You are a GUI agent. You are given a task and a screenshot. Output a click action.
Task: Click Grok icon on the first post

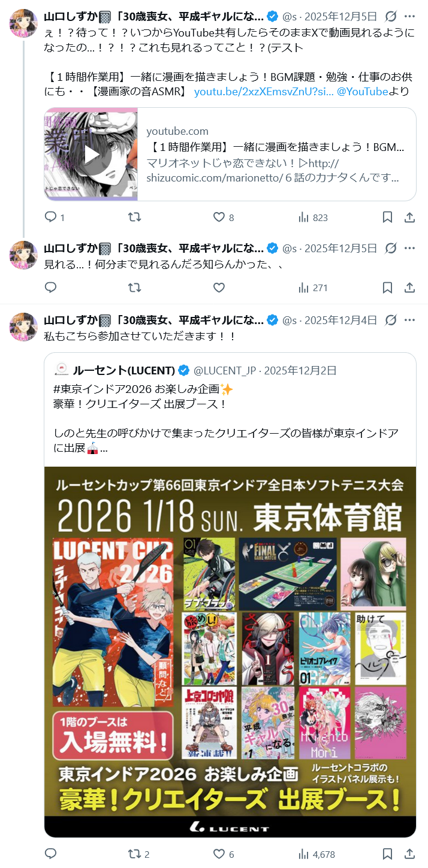390,16
